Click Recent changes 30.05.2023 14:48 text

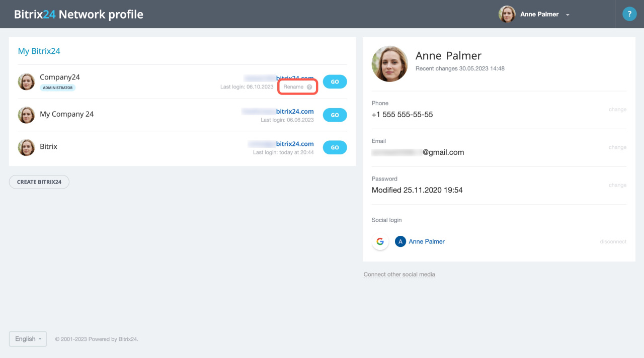(460, 68)
